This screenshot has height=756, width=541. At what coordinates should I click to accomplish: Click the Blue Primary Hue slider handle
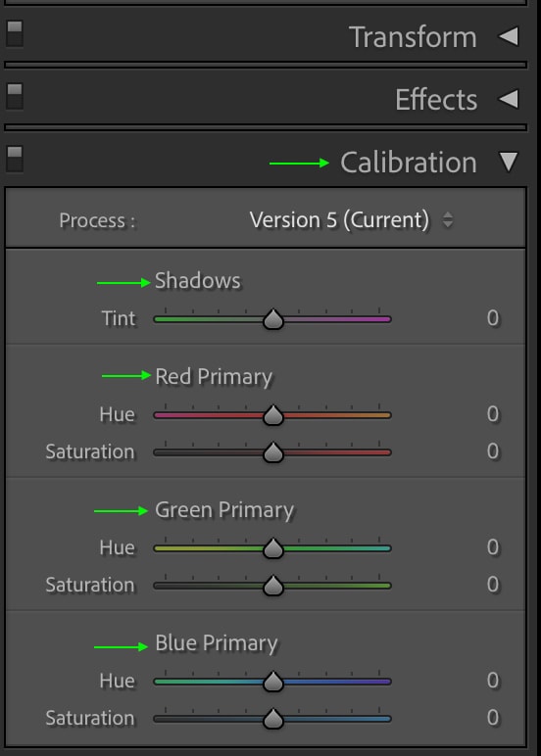[273, 682]
